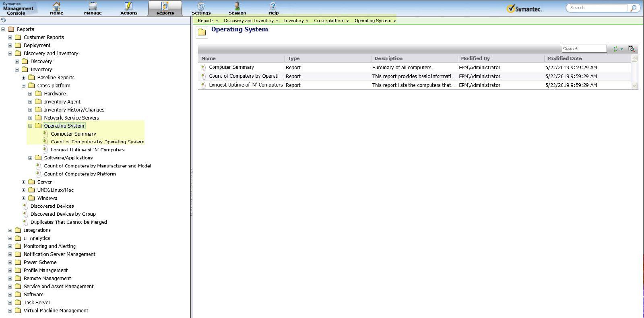Click the magnifier icon in the top search

[634, 8]
